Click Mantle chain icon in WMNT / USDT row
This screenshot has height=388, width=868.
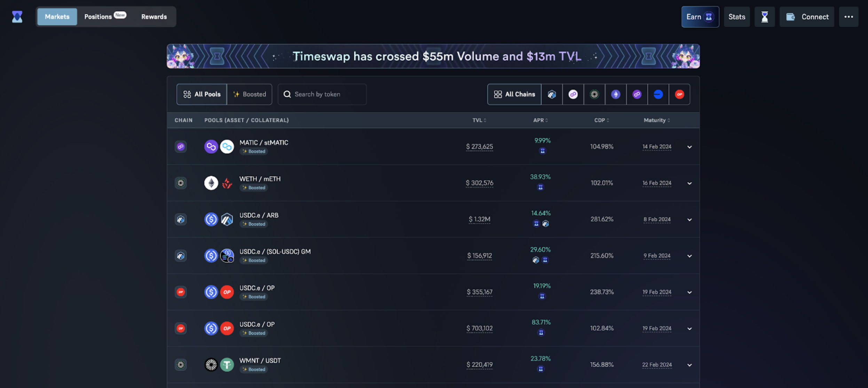coord(181,365)
